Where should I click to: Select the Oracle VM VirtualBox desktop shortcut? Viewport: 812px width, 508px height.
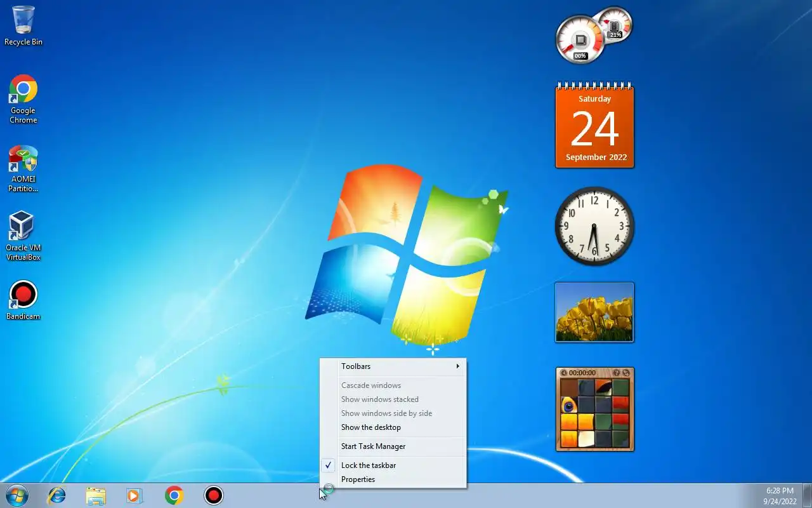click(x=23, y=236)
